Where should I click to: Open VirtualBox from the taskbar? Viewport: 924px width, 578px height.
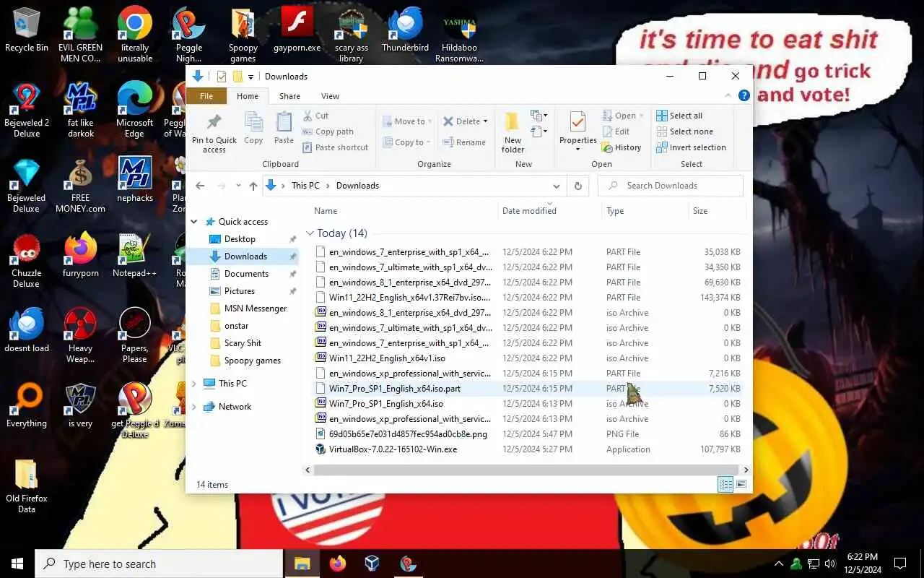pos(372,564)
